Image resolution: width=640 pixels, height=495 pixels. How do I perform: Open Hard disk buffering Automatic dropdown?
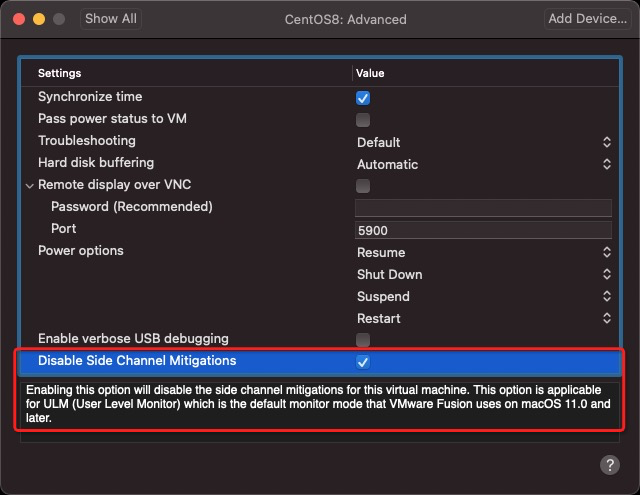tap(483, 164)
